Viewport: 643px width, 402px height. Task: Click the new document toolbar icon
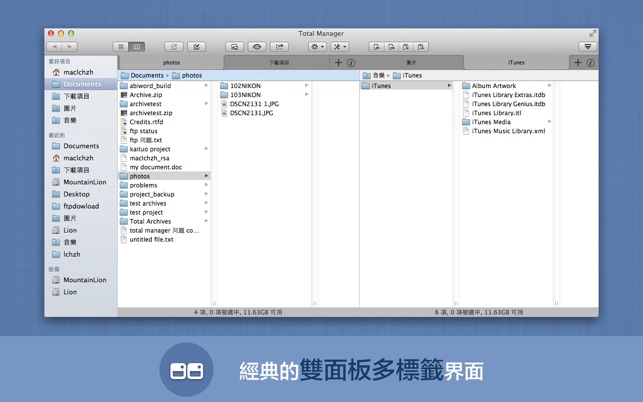(x=173, y=47)
